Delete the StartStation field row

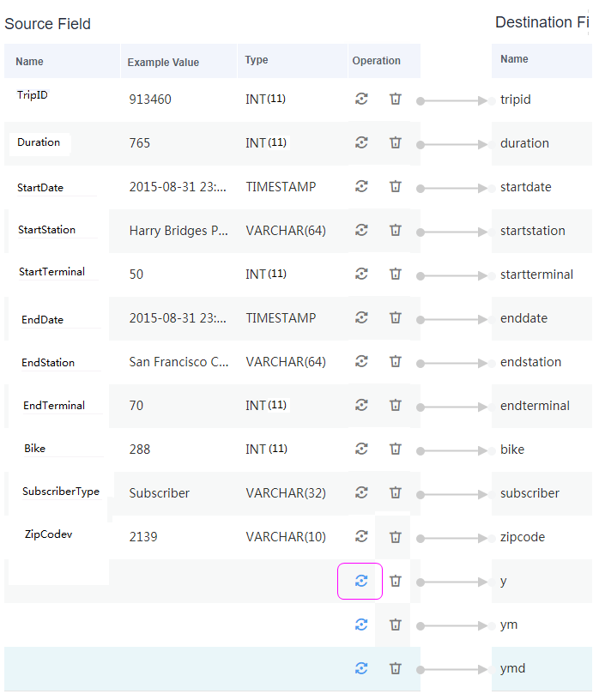tap(395, 230)
